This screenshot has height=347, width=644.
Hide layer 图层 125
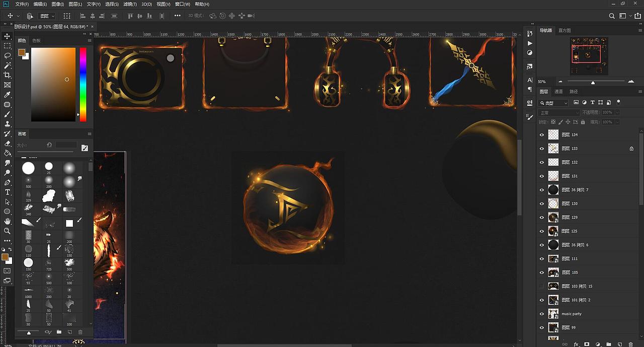(542, 231)
